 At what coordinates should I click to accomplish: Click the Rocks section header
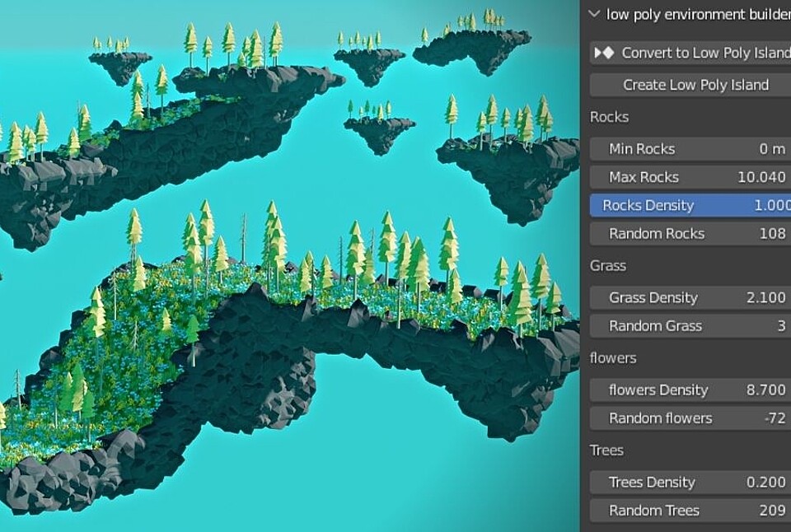click(x=608, y=117)
